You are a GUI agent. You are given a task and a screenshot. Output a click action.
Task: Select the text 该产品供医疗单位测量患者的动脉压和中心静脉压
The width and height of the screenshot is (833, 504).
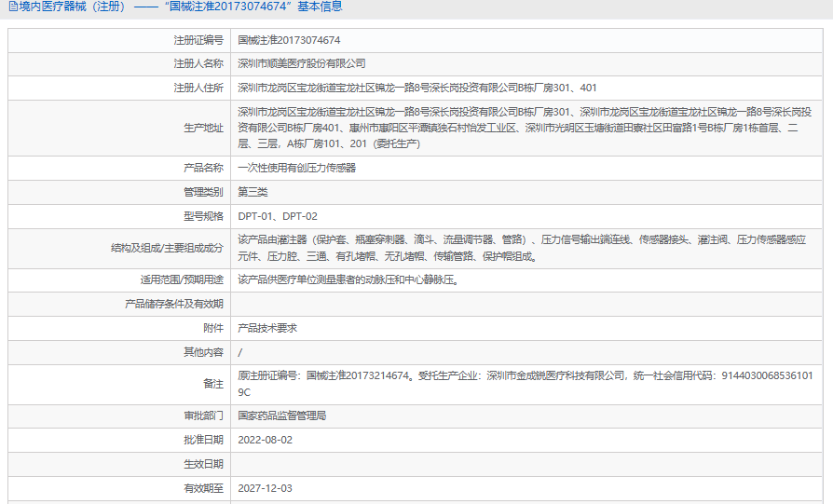click(348, 279)
